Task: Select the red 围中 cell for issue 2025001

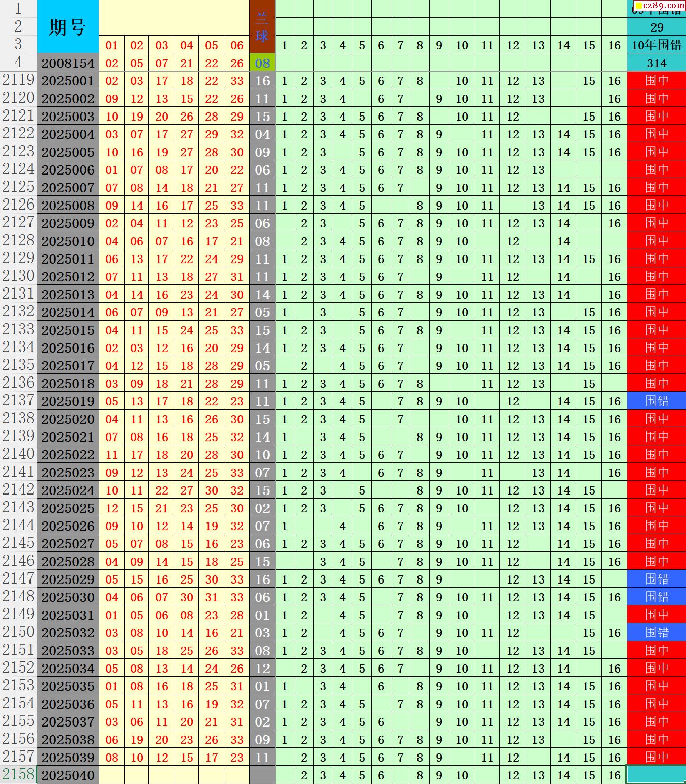Action: 656,81
